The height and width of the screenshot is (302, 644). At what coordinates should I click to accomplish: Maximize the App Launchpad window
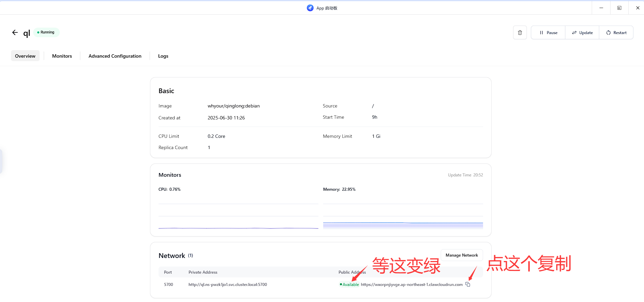[x=619, y=8]
